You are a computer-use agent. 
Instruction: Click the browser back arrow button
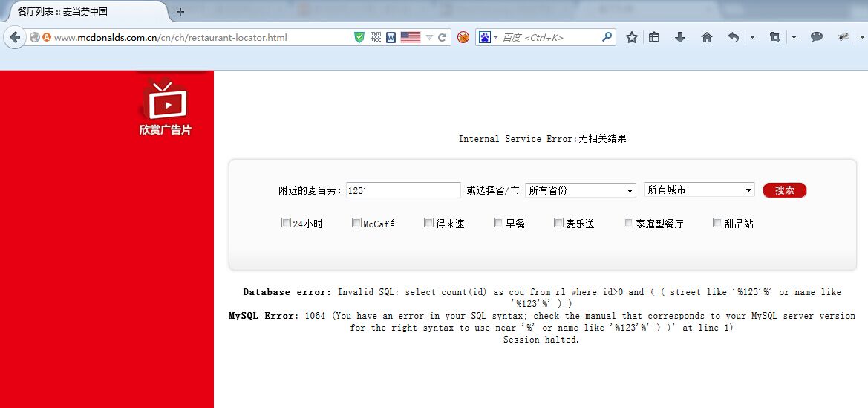pos(15,37)
